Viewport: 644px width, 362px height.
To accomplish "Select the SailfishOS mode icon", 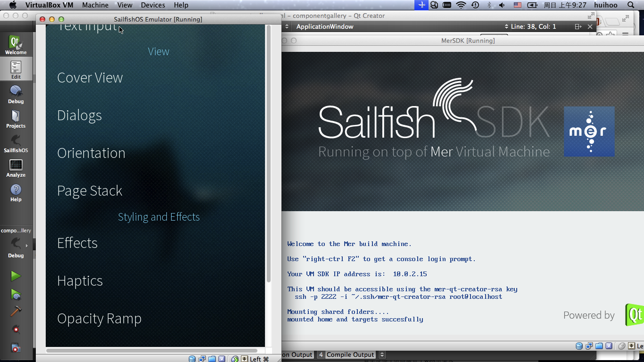I will 16,143.
